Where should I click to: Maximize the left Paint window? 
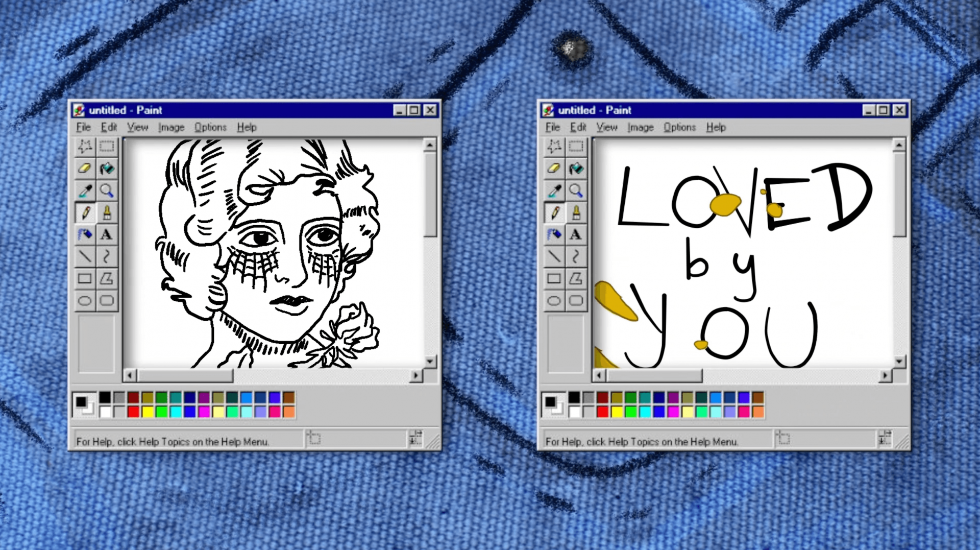point(414,110)
